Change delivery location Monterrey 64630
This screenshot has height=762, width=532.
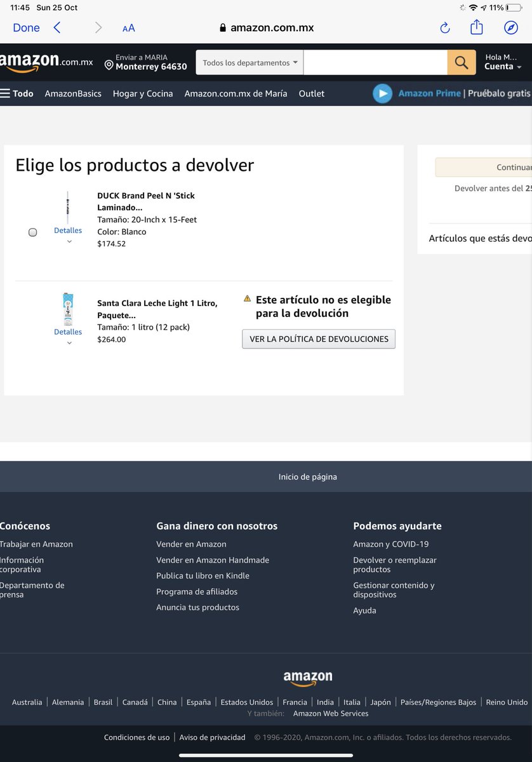(x=146, y=62)
